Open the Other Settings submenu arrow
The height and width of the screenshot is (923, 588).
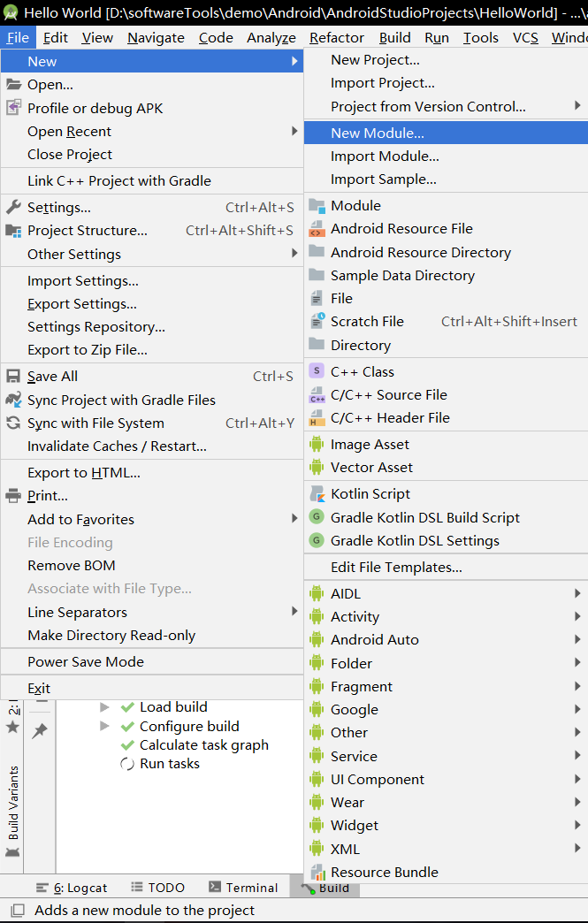click(x=294, y=253)
